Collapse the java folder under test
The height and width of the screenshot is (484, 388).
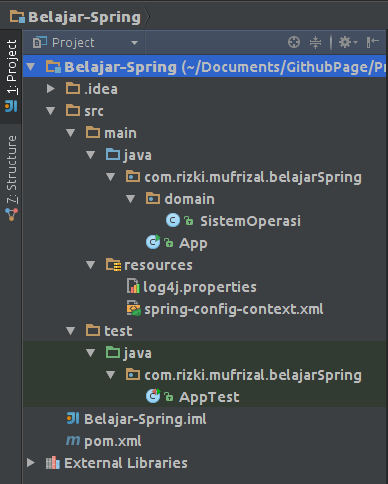tap(91, 353)
